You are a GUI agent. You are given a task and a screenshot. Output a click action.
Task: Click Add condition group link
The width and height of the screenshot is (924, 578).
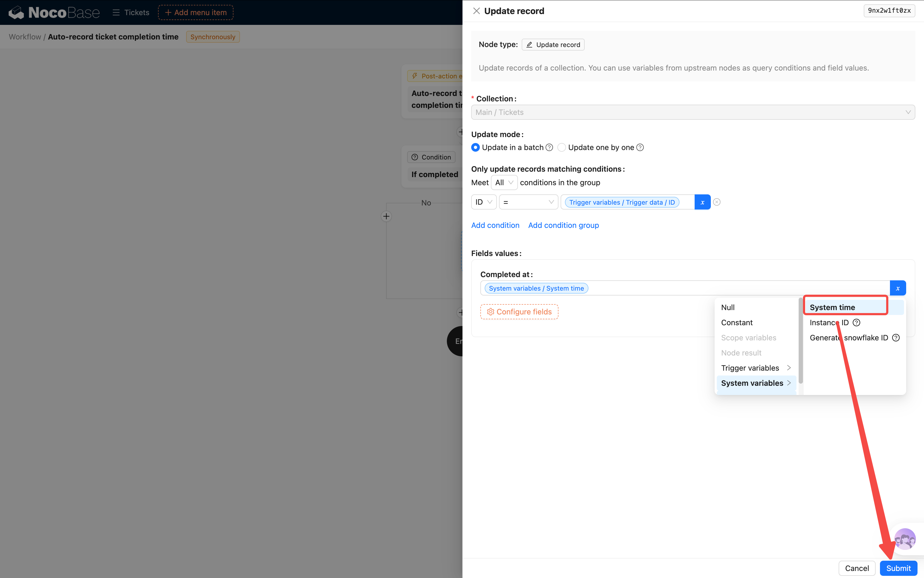[x=563, y=225]
